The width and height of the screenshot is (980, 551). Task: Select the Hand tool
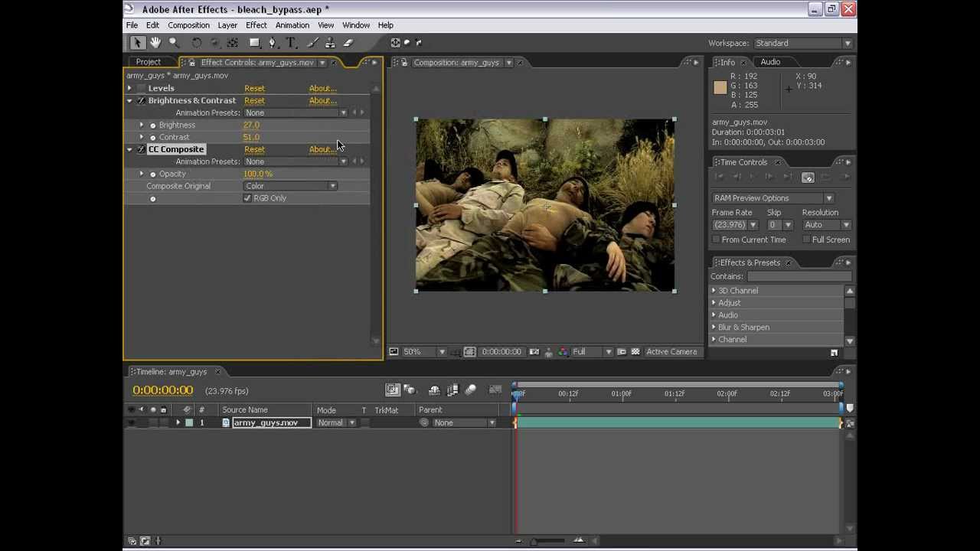tap(155, 43)
